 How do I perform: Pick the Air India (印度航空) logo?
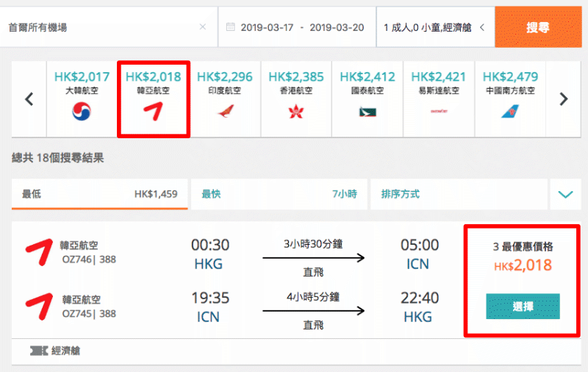(225, 111)
